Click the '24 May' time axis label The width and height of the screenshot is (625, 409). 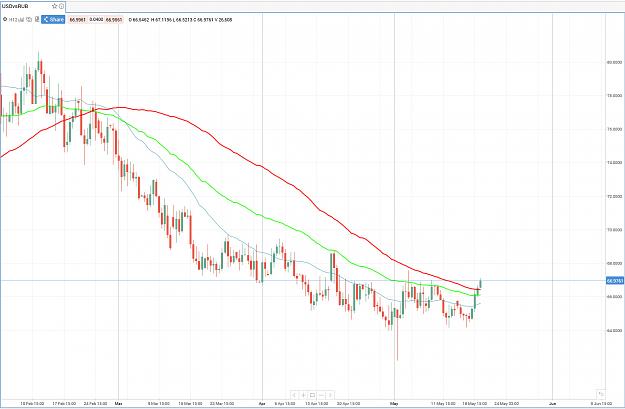click(506, 404)
